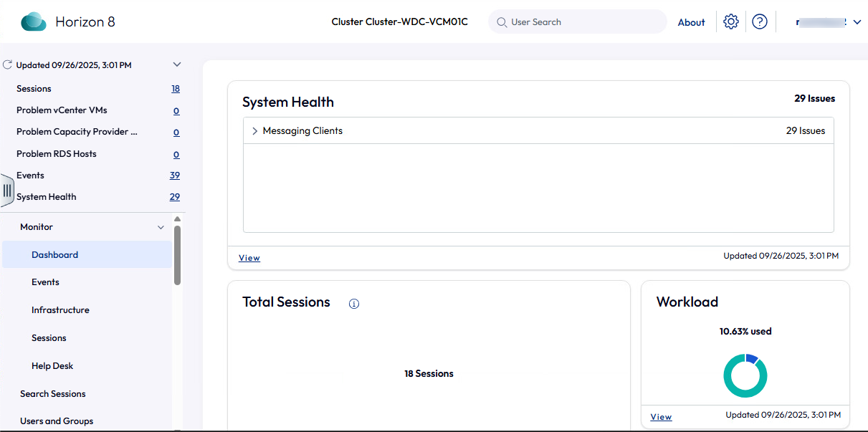Click the refresh icon beside Updated timestamp
This screenshot has width=868, height=432.
tap(8, 65)
